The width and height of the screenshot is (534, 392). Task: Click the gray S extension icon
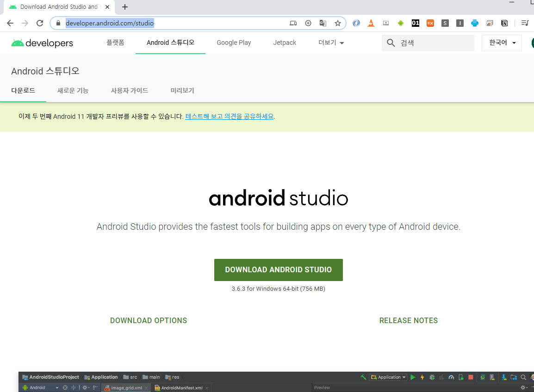445,23
